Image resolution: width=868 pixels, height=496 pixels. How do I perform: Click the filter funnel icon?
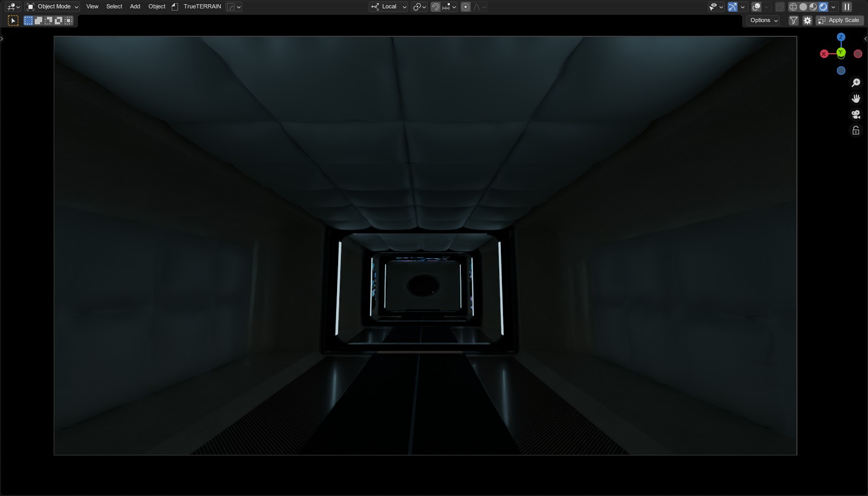(x=794, y=20)
